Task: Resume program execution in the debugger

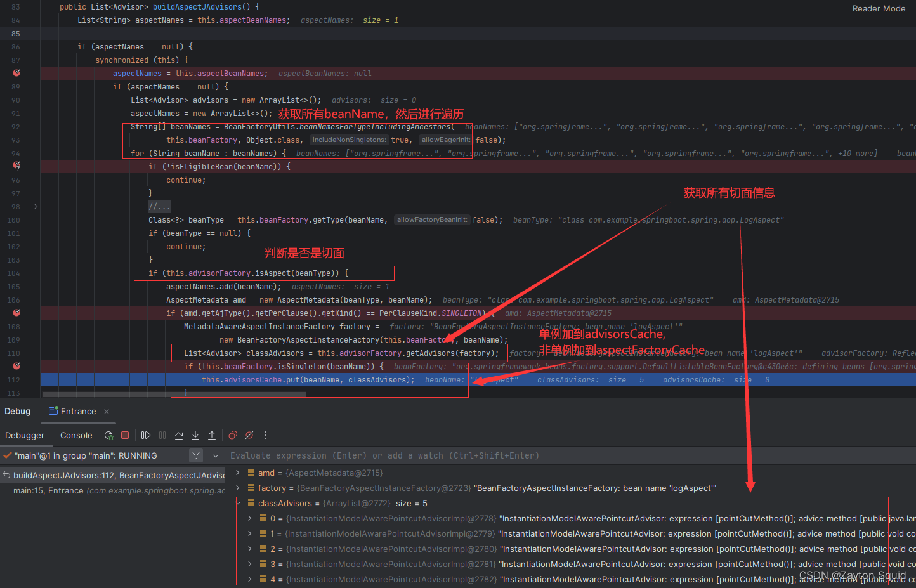Action: coord(146,435)
